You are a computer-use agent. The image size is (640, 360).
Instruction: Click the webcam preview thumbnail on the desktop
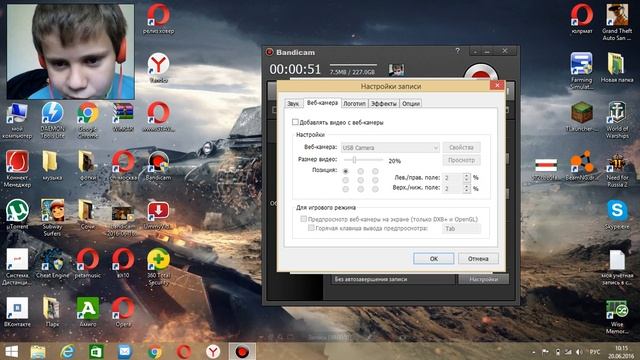(70, 51)
